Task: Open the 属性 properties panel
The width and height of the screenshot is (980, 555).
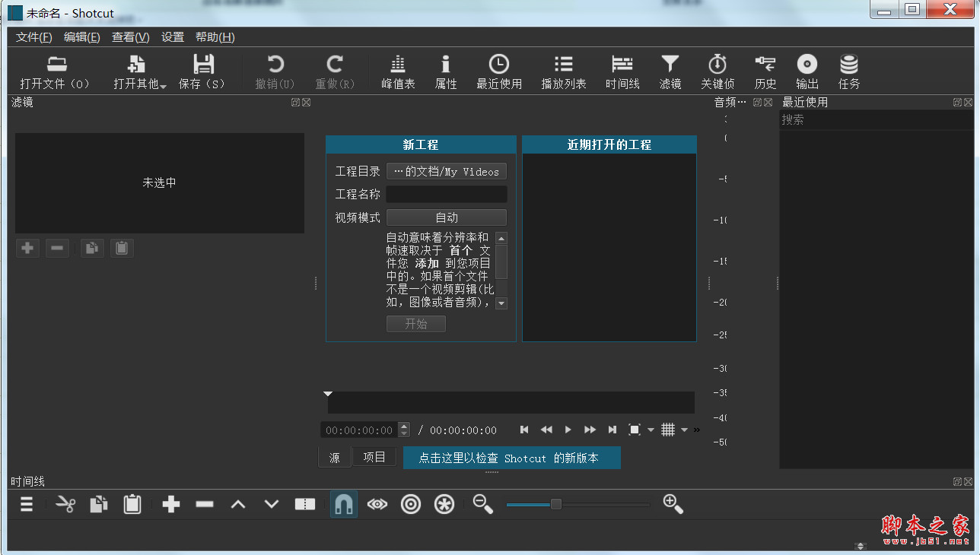Action: 446,71
